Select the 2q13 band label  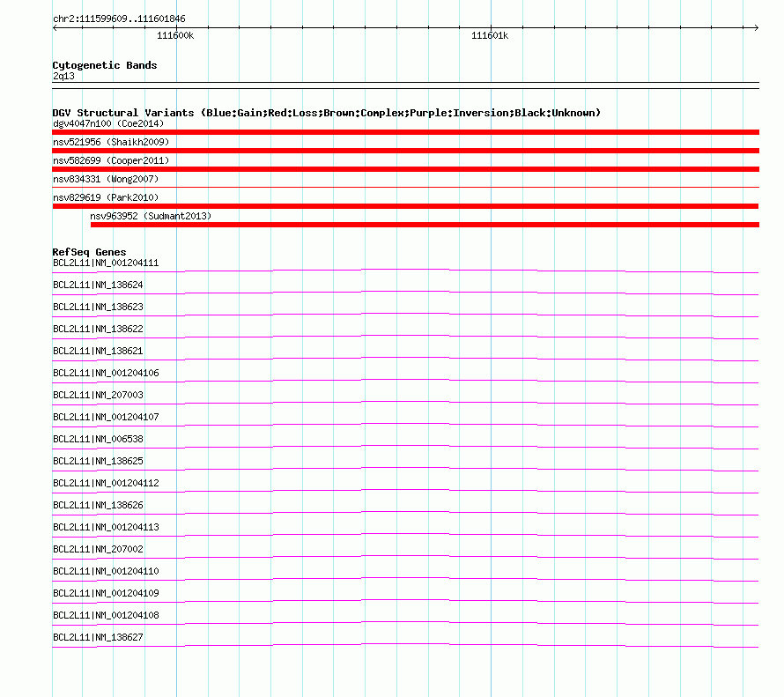coord(63,76)
